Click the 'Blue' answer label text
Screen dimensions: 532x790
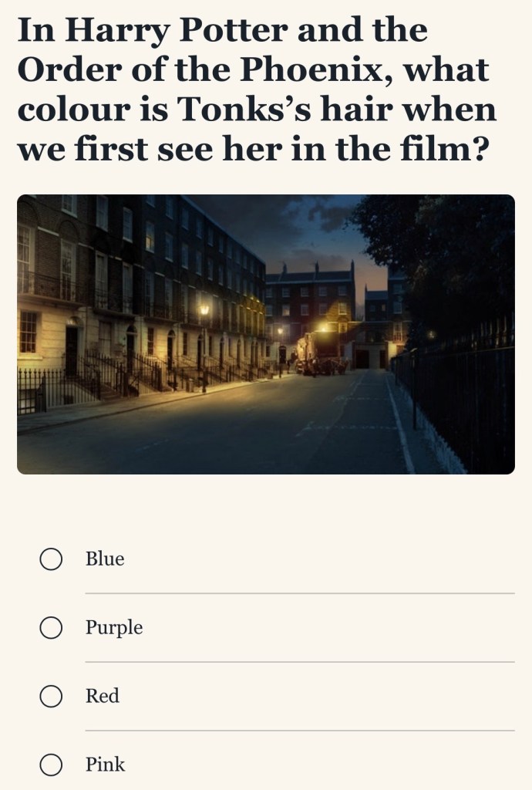pyautogui.click(x=105, y=559)
